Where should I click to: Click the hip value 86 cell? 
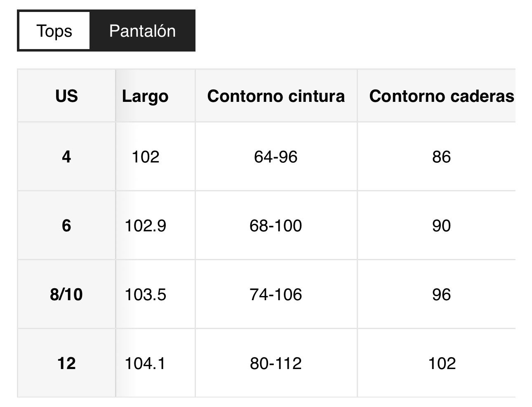(x=441, y=157)
